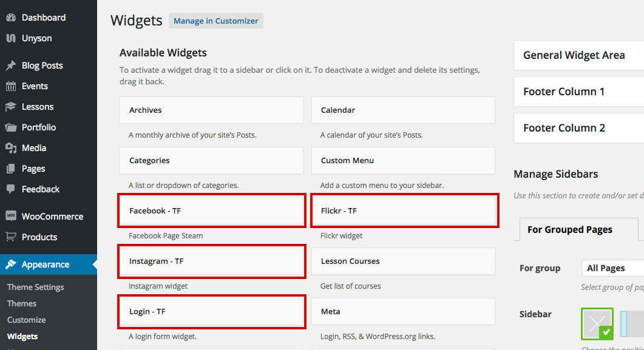Expand the Footer Column 2 panel

(x=578, y=128)
